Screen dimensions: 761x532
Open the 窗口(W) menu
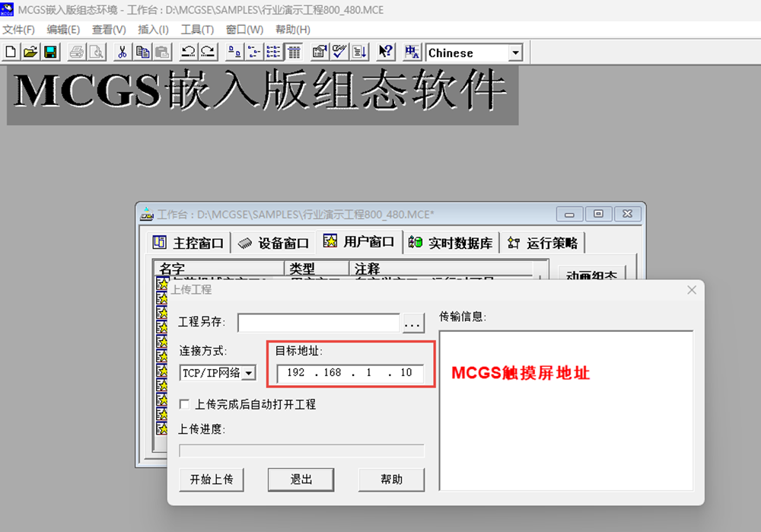244,30
